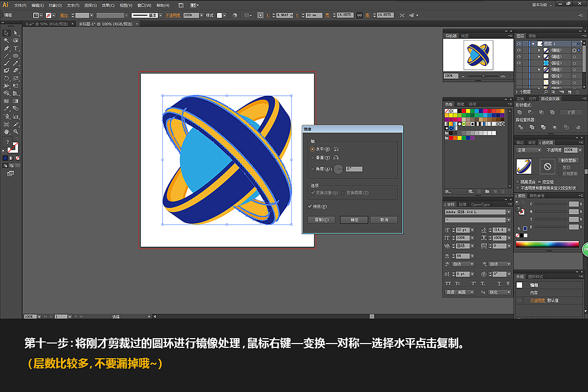Open the 对象(O) menu

tap(55, 5)
